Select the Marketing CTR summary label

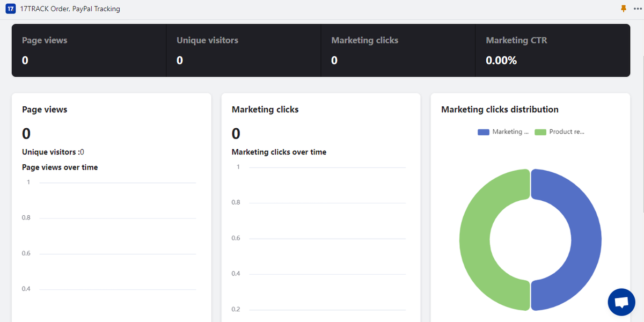pos(516,40)
